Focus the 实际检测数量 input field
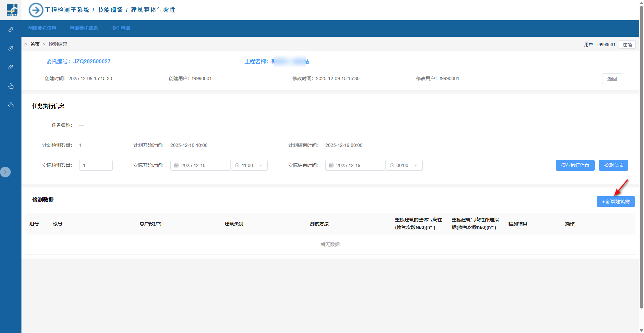Viewport: 644px width, 333px height. (x=96, y=165)
